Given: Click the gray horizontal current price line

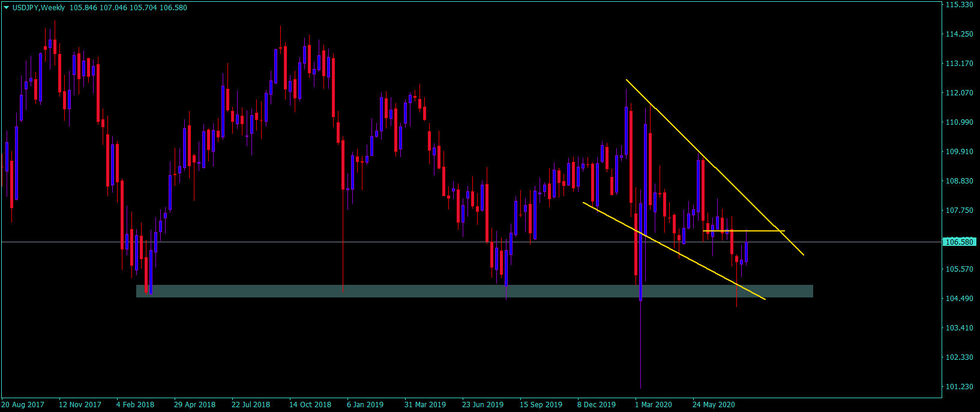Looking at the screenshot, I should click(x=471, y=242).
